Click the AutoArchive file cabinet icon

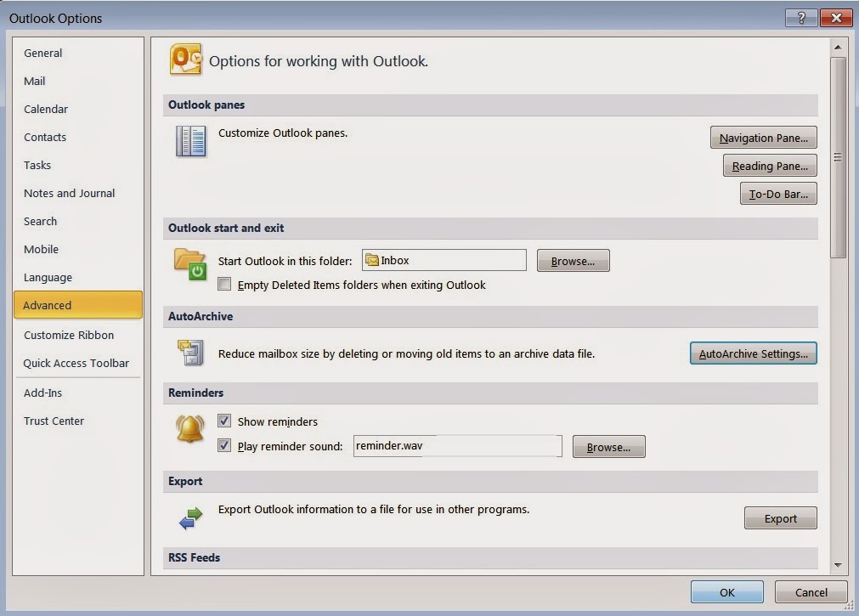coord(190,353)
